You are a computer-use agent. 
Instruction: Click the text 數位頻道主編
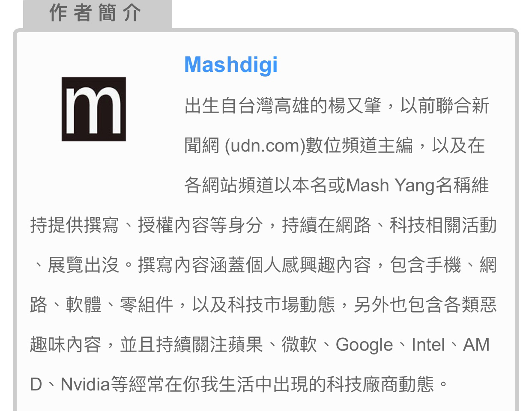point(359,146)
